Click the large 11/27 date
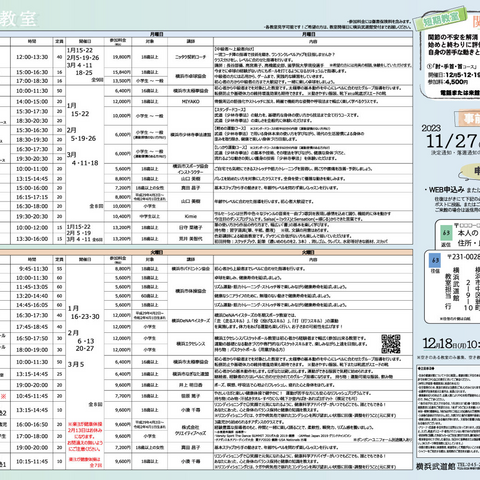The height and width of the screenshot is (480, 480). [451, 141]
